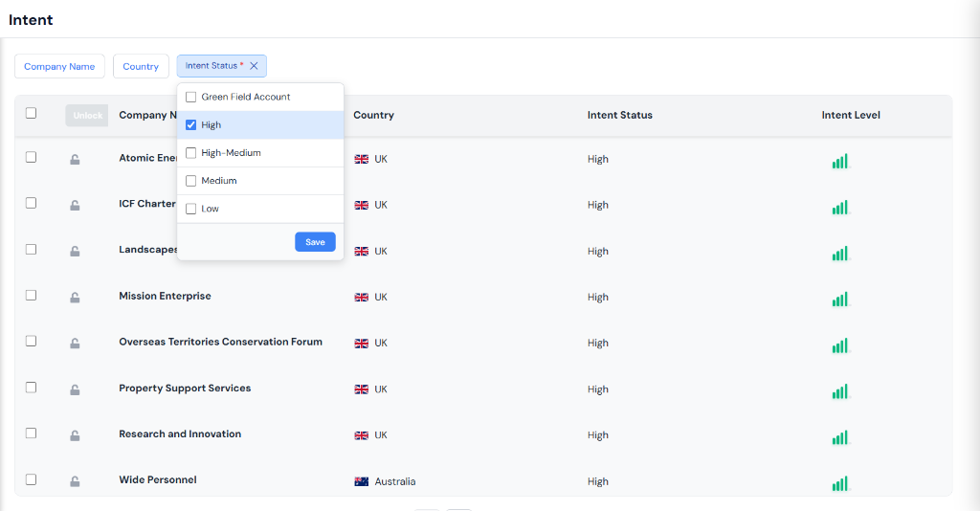Click the Country column header
Screen dimensions: 980x511
[x=374, y=115]
